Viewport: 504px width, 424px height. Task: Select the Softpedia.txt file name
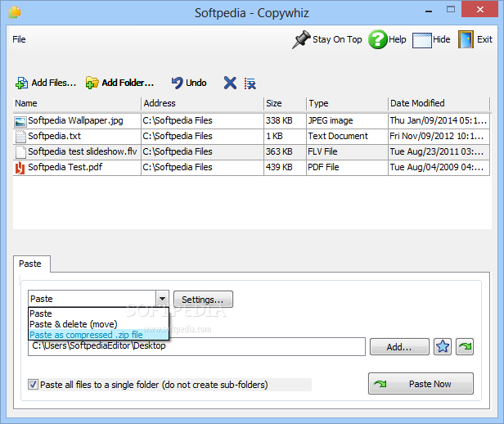(x=54, y=136)
